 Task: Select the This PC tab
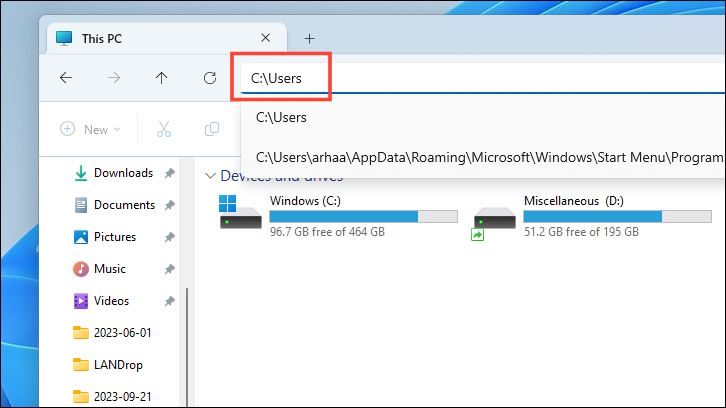[x=100, y=38]
